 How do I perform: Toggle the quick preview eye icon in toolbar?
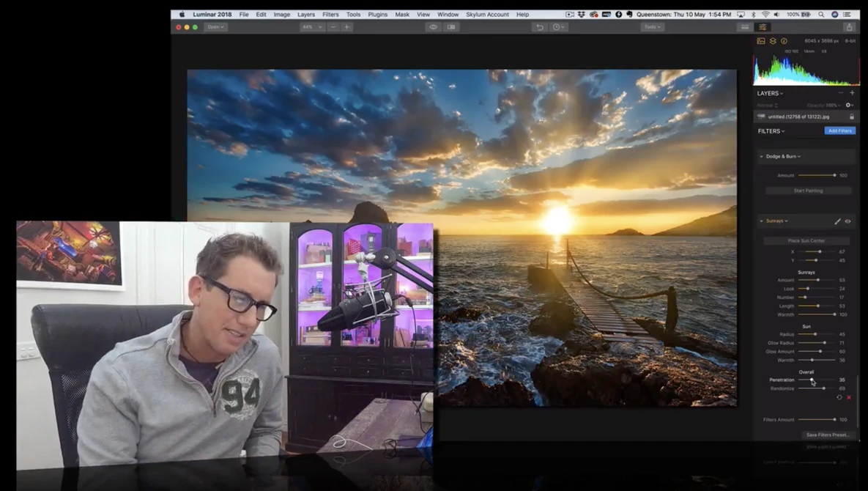(434, 26)
